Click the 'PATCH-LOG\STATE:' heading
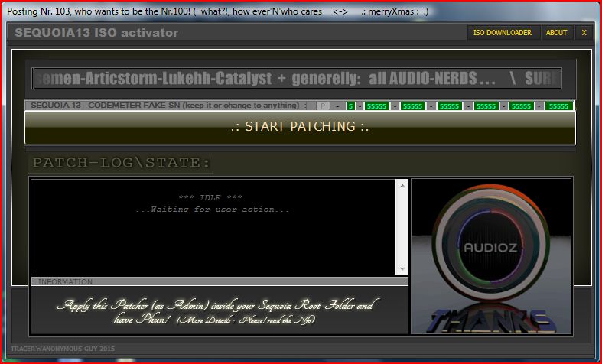The width and height of the screenshot is (602, 364). 121,163
